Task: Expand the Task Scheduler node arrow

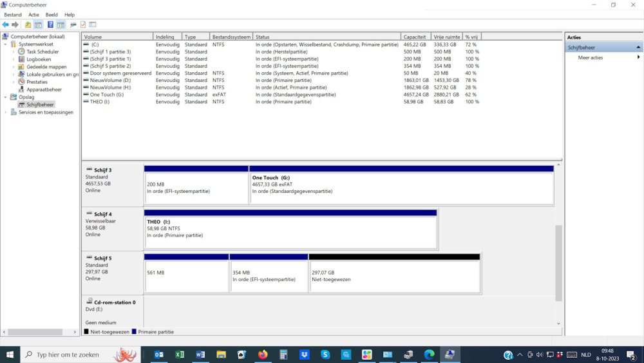Action: point(14,52)
